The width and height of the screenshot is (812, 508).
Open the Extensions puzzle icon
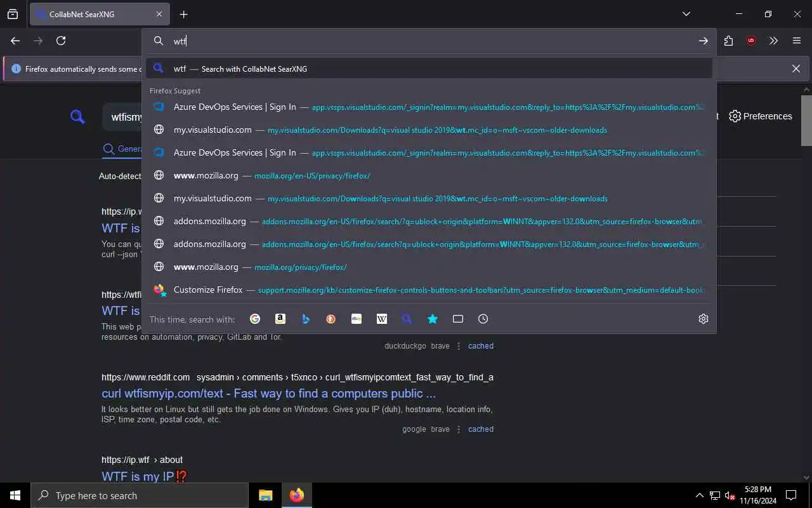click(728, 41)
